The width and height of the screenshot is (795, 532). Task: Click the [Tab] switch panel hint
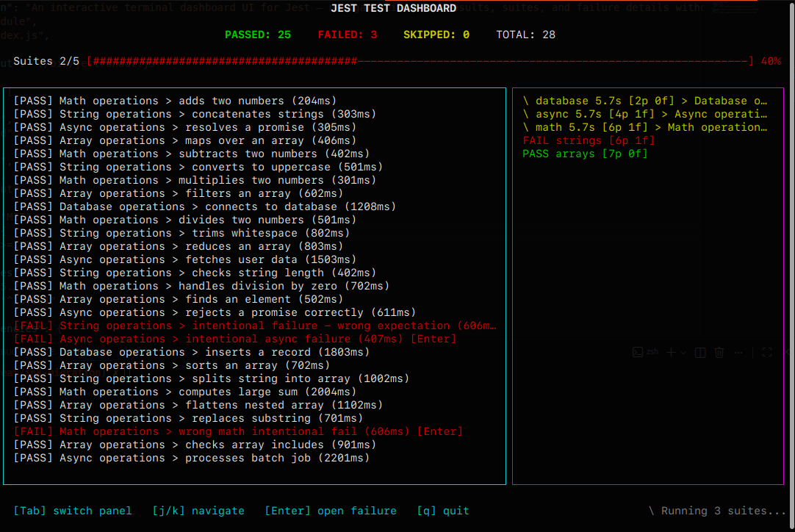[73, 511]
